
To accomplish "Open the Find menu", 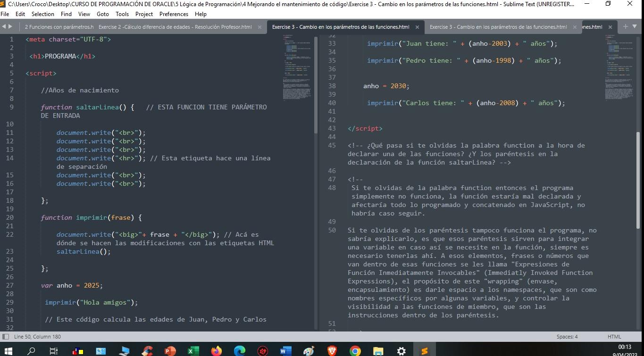I will click(67, 14).
